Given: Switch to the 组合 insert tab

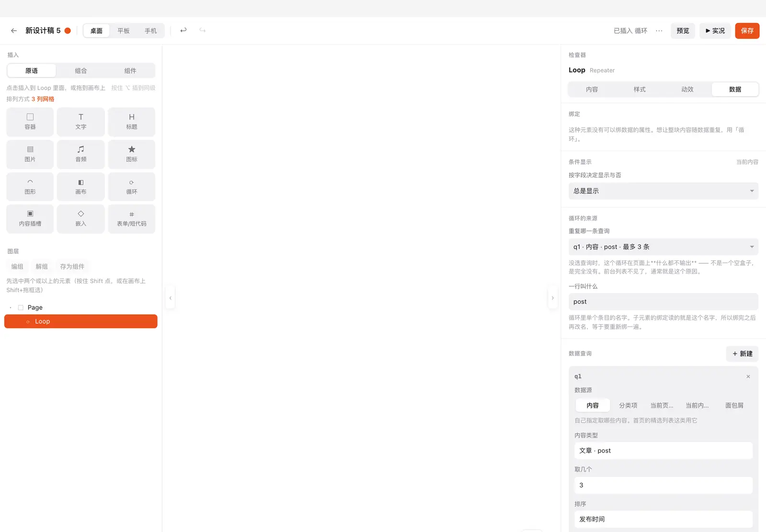Looking at the screenshot, I should coord(81,71).
